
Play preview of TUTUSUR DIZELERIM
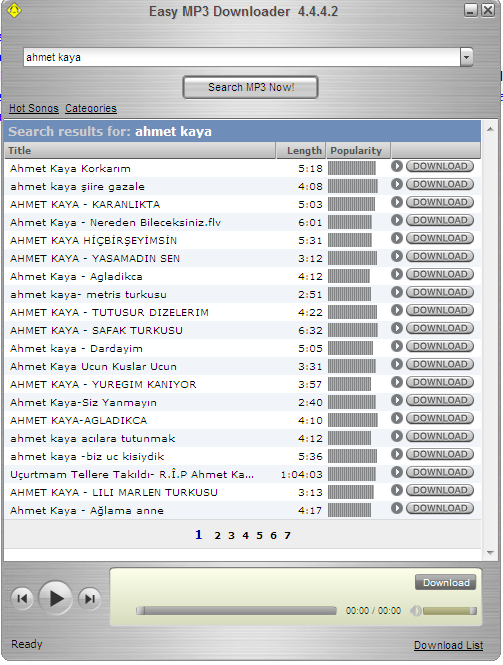point(397,310)
